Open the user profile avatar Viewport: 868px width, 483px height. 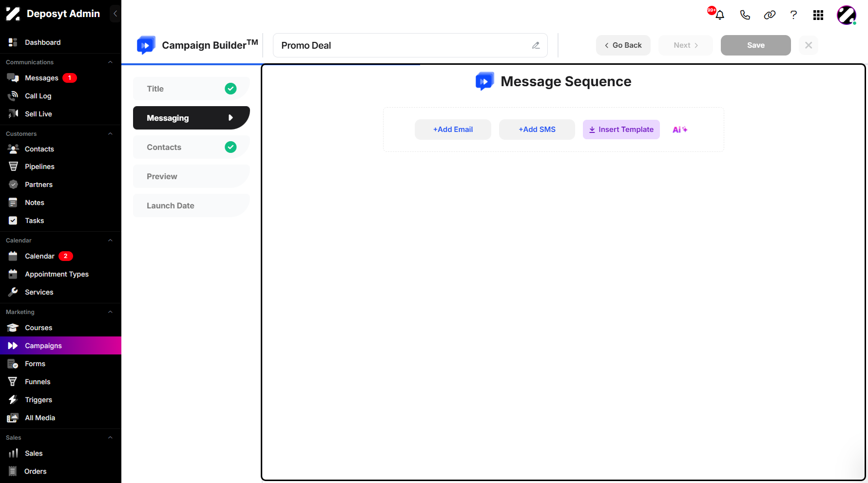[847, 15]
